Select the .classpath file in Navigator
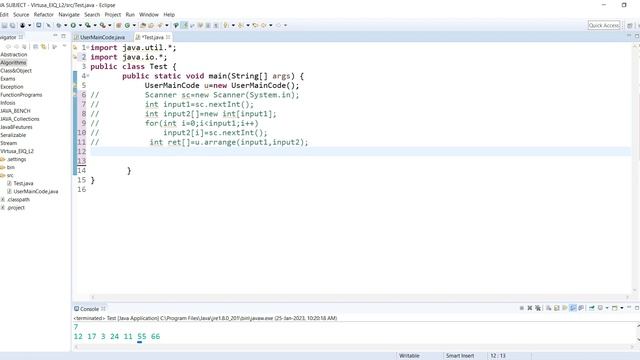Screen dimensions: 640x360 click(x=18, y=200)
